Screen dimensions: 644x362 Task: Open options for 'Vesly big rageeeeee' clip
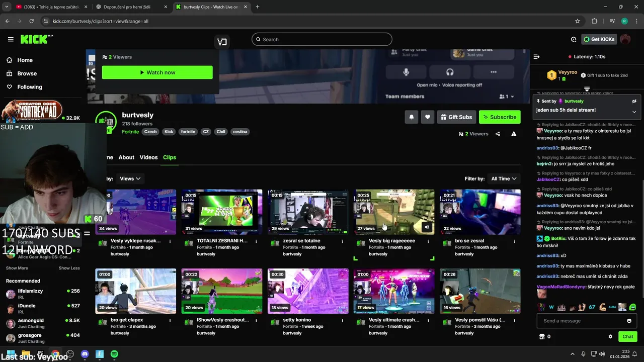tap(428, 241)
